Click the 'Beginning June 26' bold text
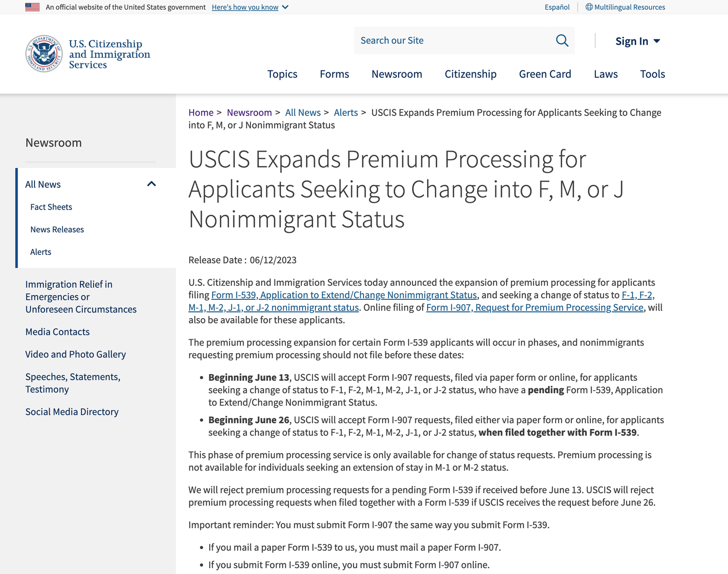Image resolution: width=728 pixels, height=574 pixels. pos(249,420)
